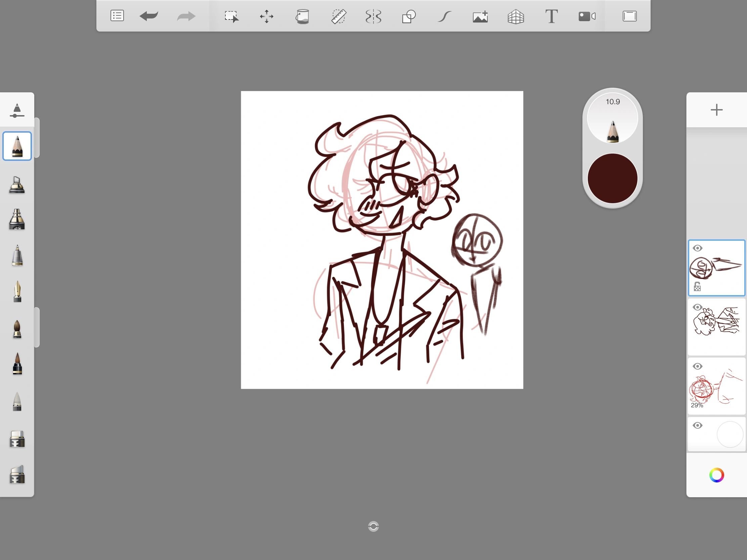Open the main menu list icon
The height and width of the screenshot is (560, 747).
[x=117, y=16]
